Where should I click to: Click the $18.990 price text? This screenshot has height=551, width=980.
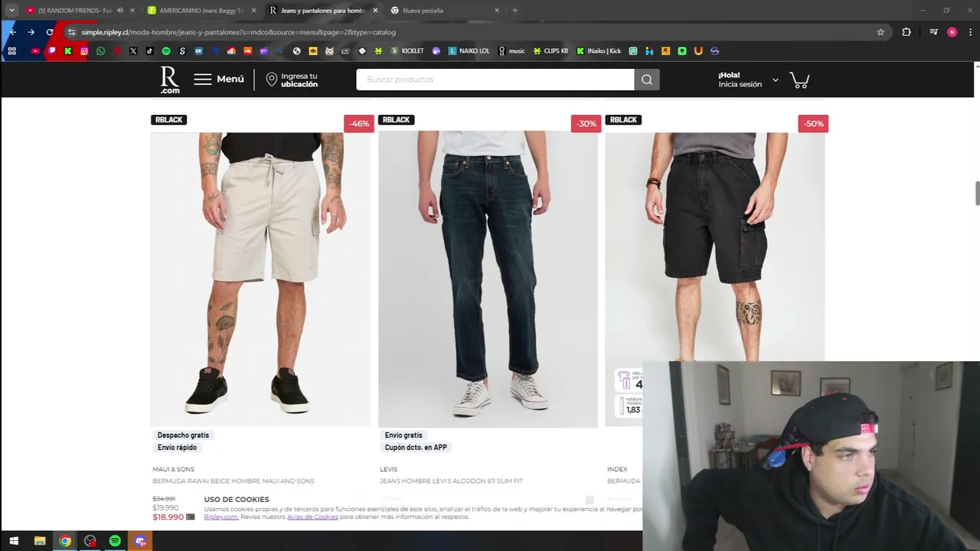click(x=168, y=517)
